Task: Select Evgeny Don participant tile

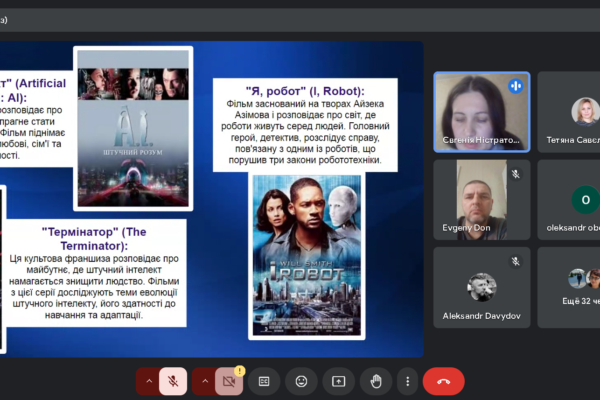Action: [482, 200]
